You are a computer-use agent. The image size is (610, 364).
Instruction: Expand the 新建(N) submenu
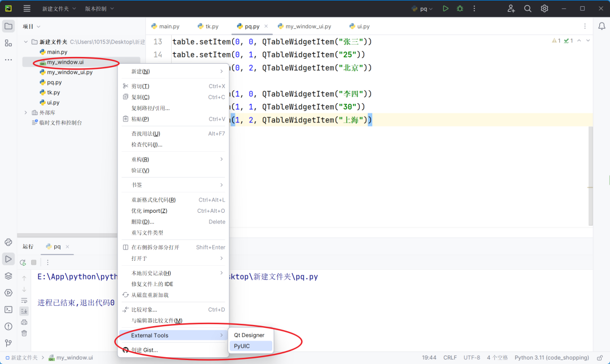click(x=173, y=72)
